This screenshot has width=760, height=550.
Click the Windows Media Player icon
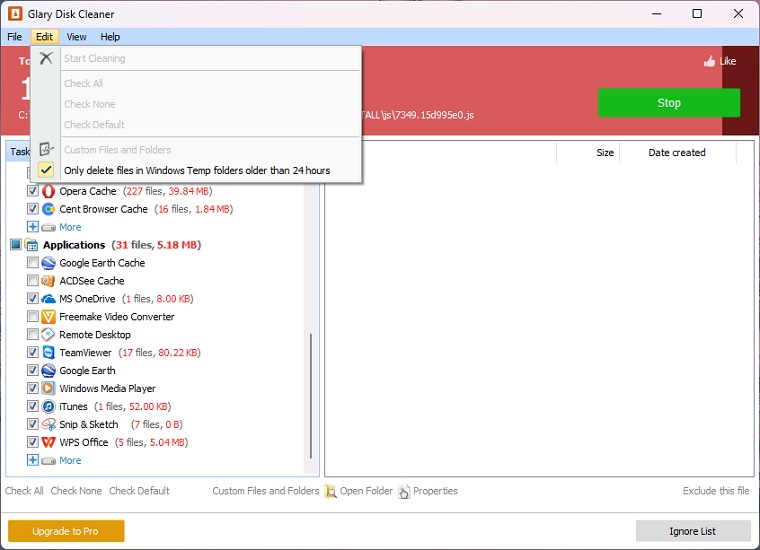(x=48, y=388)
